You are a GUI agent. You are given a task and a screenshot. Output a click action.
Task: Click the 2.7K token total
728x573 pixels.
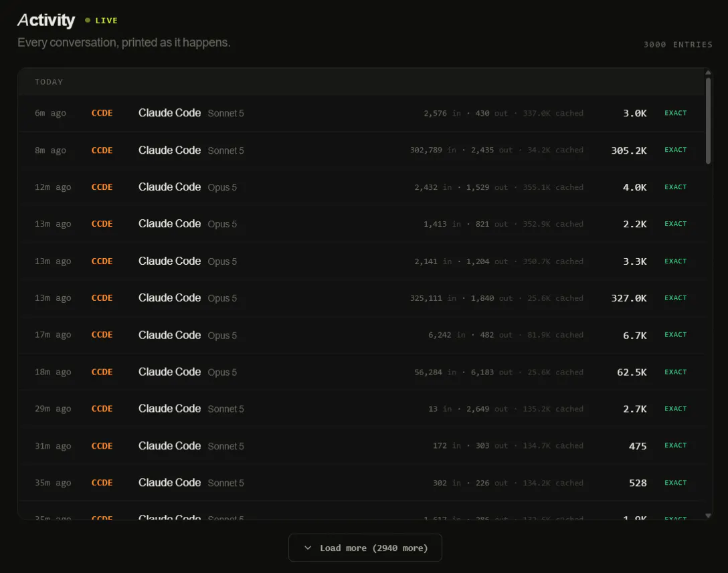635,409
